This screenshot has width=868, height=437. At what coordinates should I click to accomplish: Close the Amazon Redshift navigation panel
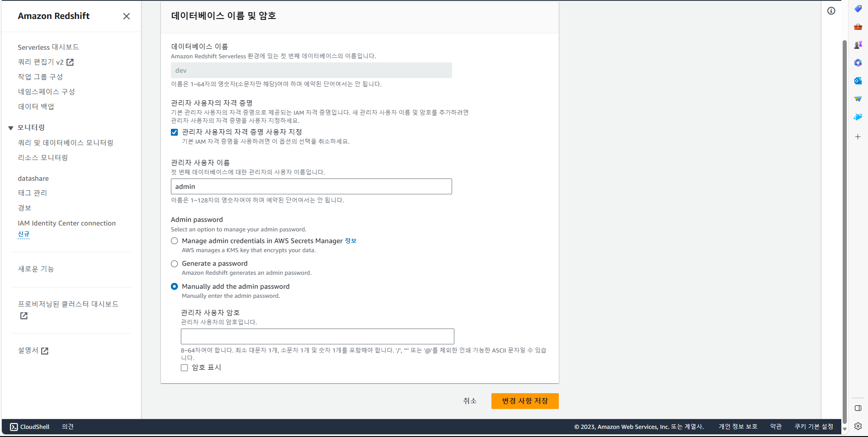[127, 16]
